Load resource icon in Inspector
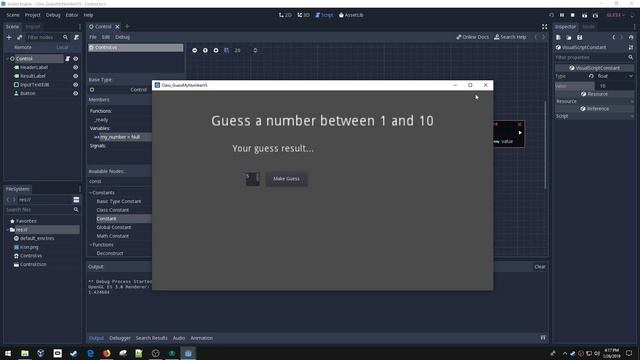This screenshot has width=640, height=360. click(x=569, y=38)
